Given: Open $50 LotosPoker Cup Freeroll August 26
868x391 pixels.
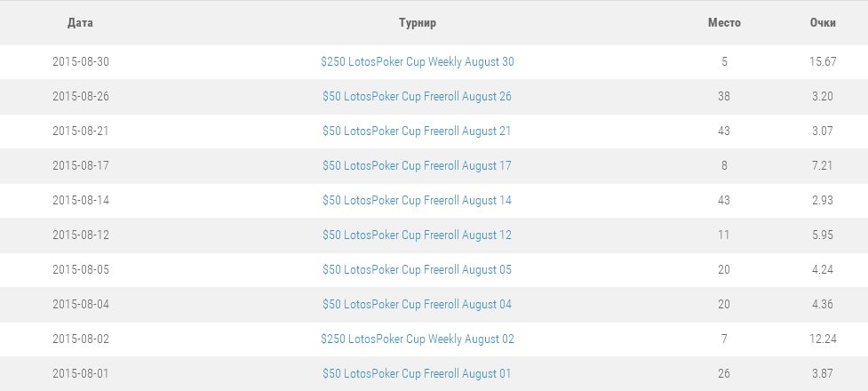Looking at the screenshot, I should tap(417, 97).
